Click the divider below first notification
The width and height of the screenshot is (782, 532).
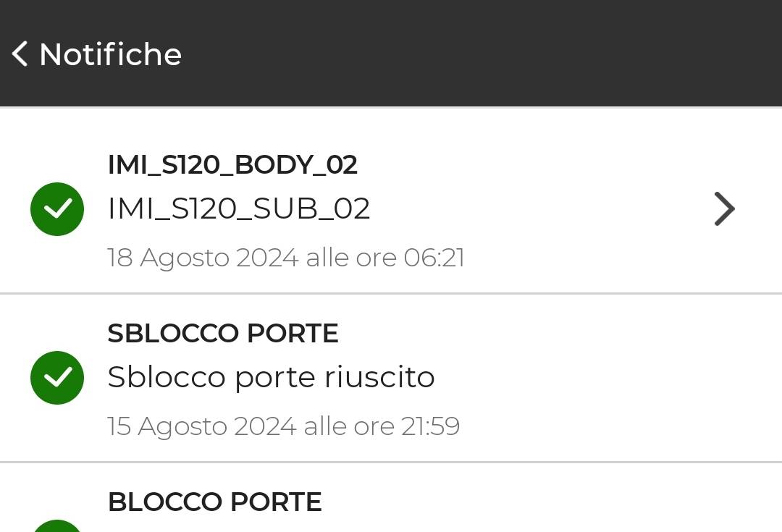391,294
